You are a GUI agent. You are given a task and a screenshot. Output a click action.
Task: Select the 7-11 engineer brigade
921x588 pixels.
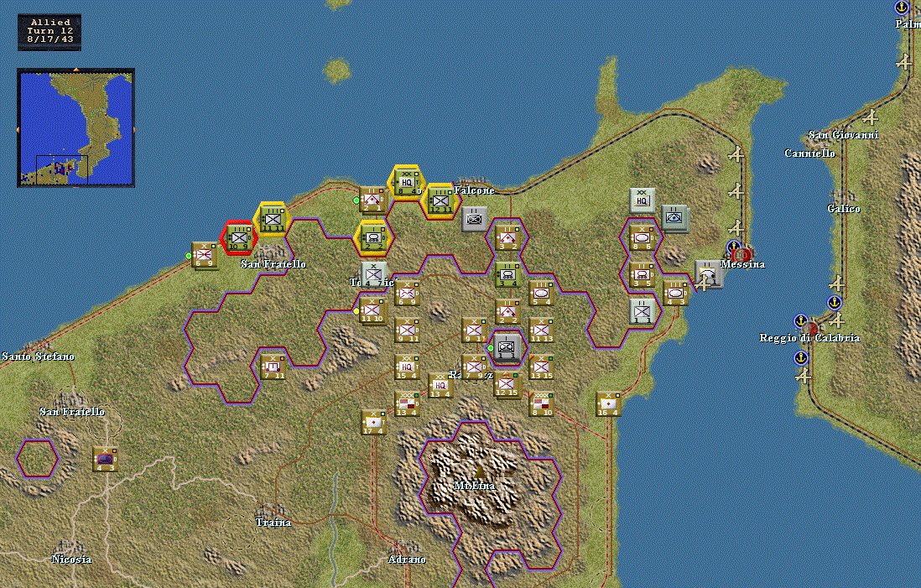[x=273, y=367]
